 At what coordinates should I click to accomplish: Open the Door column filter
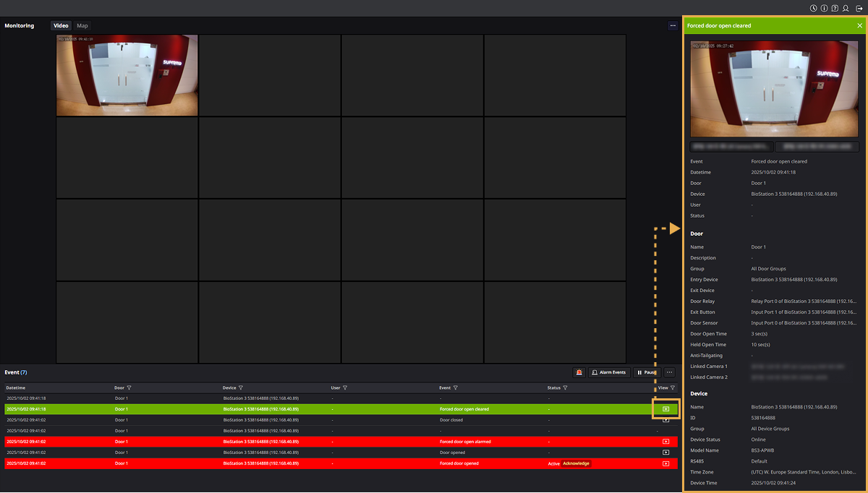coord(129,388)
